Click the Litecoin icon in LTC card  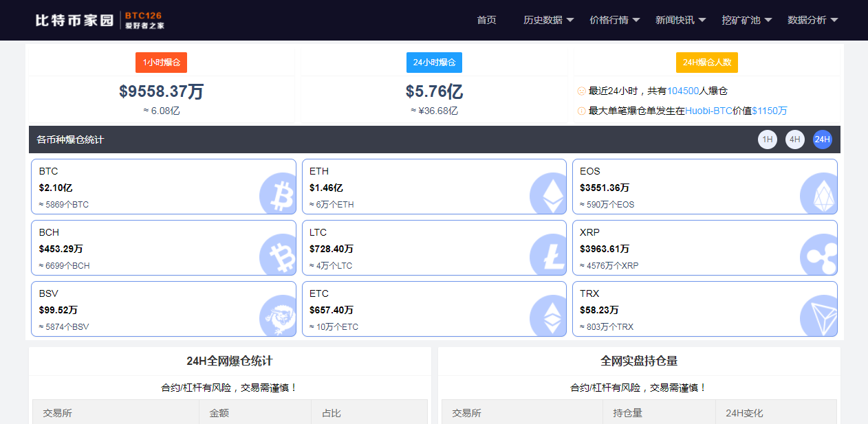tap(549, 254)
